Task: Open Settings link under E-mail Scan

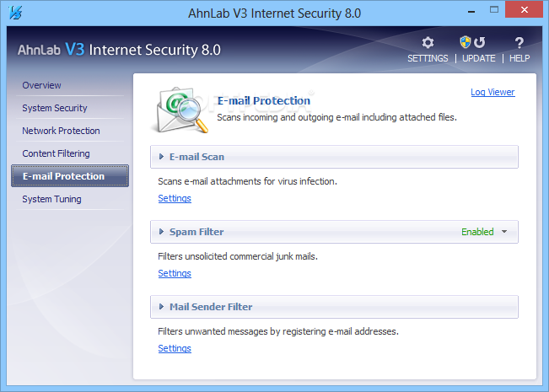Action: [x=175, y=199]
